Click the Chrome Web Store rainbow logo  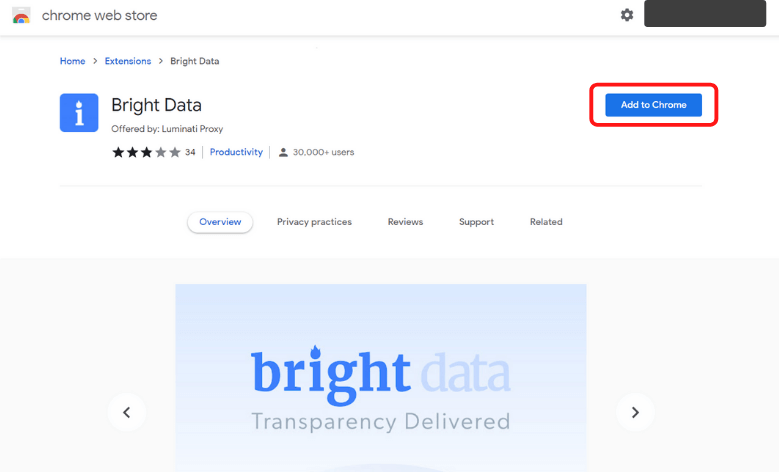21,16
